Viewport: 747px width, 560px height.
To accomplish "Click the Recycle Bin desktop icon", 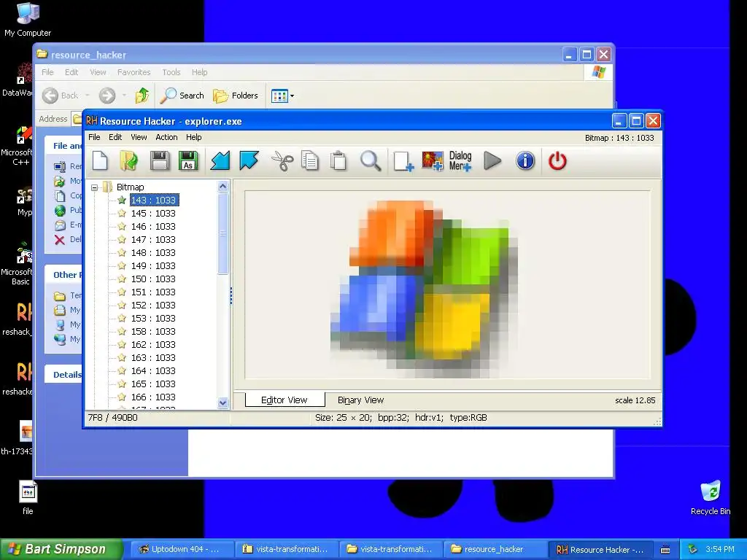I will pyautogui.click(x=711, y=498).
